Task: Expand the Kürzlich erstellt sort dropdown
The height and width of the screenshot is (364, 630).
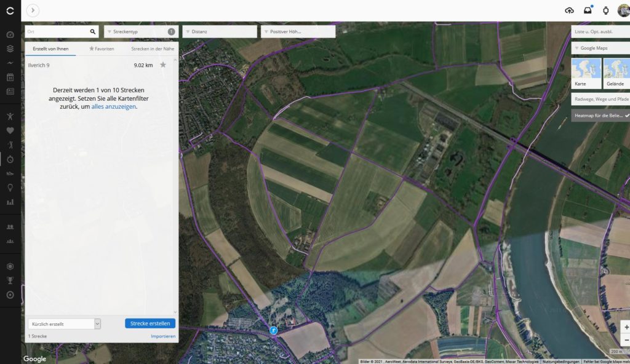Action: pos(64,323)
